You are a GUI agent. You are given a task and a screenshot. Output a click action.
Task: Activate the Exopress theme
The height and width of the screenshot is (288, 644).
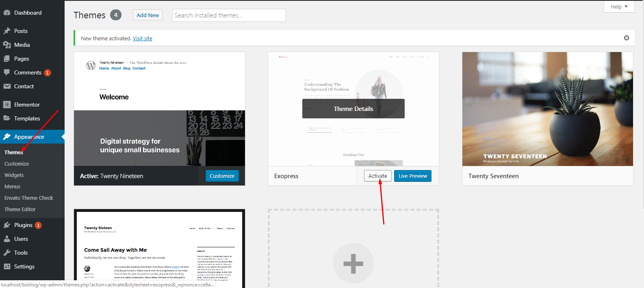377,176
